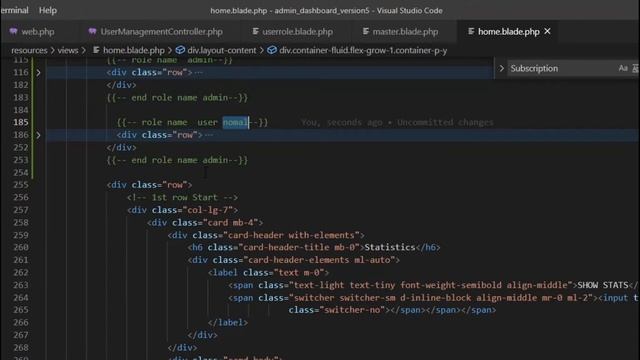Close the home.blade.php tab
The image size is (640, 360).
click(x=547, y=31)
